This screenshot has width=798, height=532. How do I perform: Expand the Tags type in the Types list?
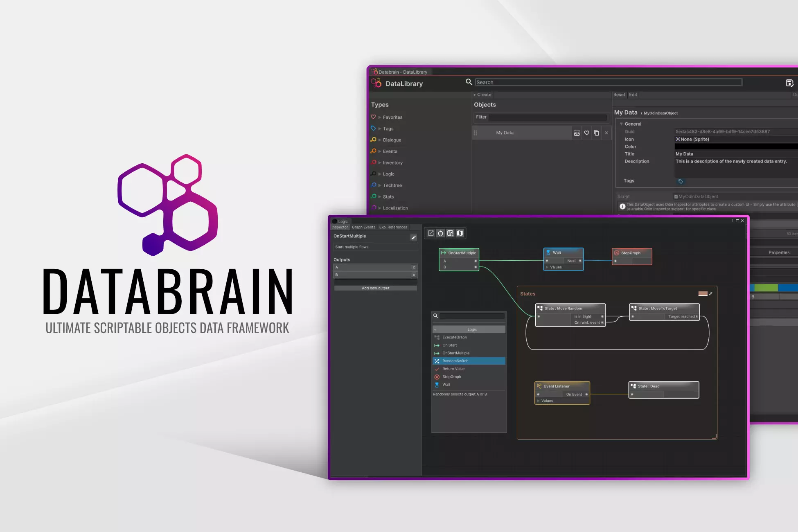coord(380,129)
